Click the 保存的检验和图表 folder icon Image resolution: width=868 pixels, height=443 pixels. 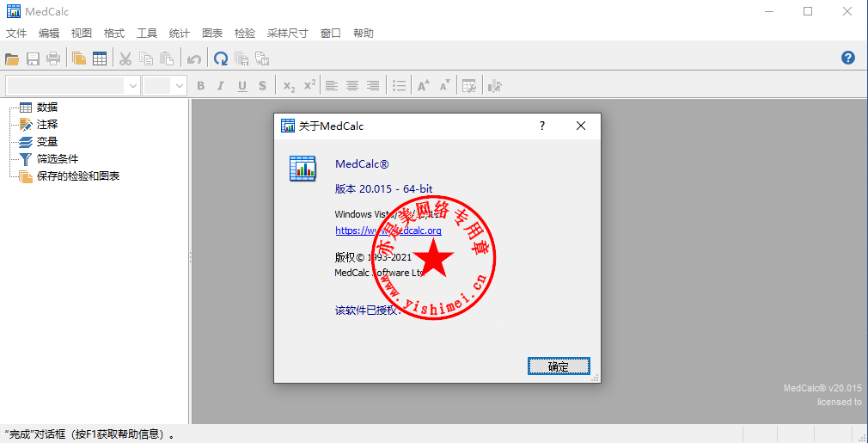pos(26,176)
